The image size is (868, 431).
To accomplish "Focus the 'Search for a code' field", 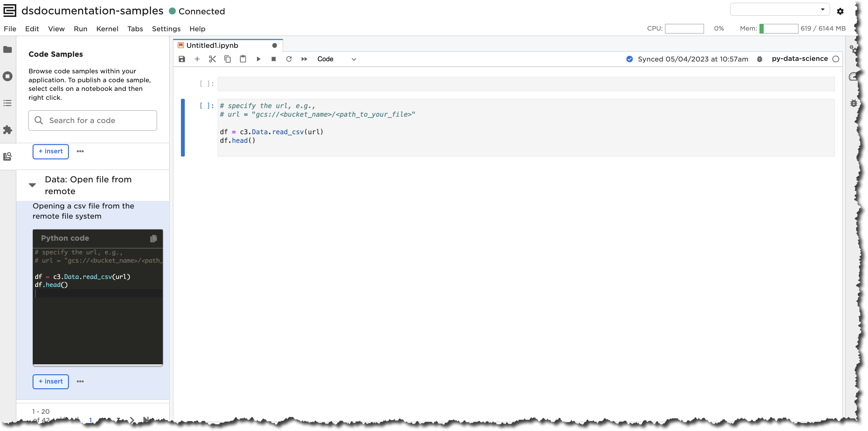I will 99,121.
